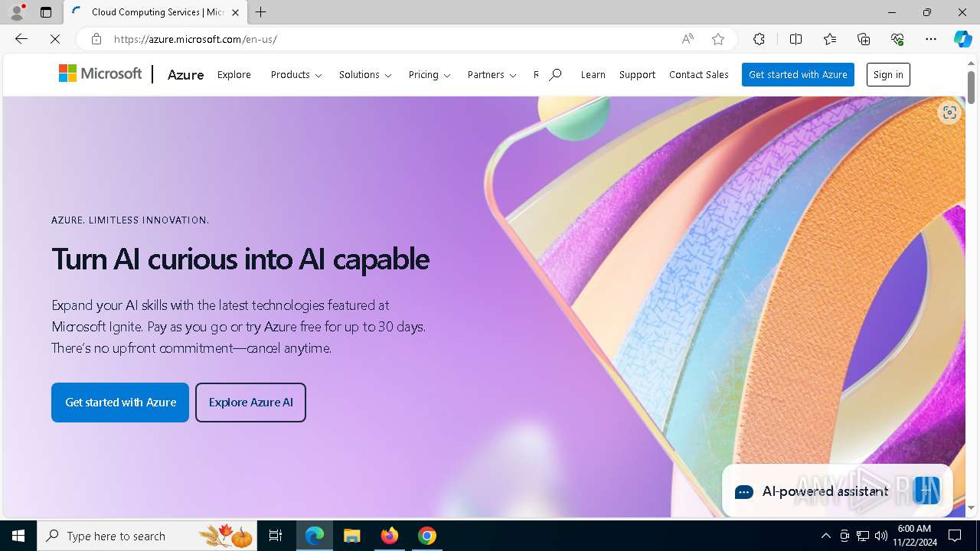
Task: Expand the Products menu
Action: pyautogui.click(x=296, y=74)
